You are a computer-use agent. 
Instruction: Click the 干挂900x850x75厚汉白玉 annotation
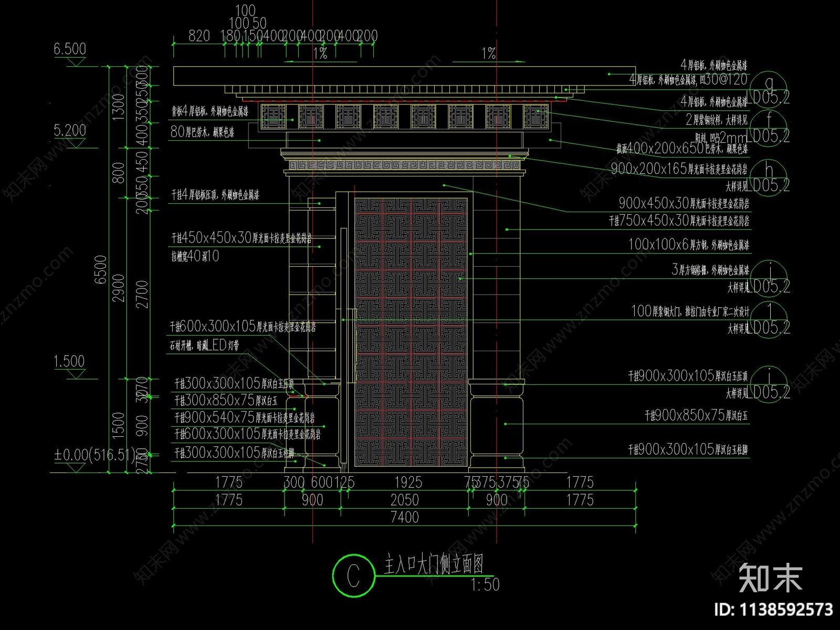tap(697, 416)
